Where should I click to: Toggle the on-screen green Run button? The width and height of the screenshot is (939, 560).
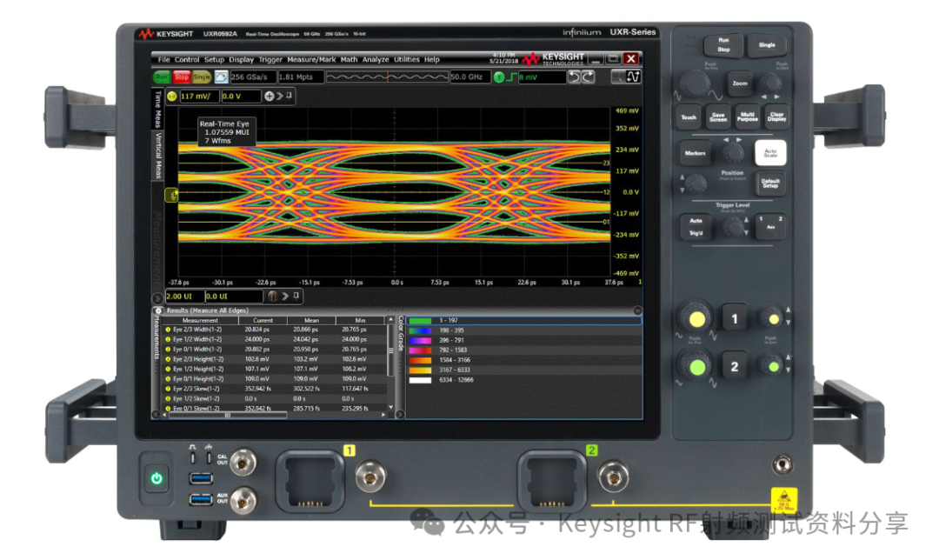(162, 77)
